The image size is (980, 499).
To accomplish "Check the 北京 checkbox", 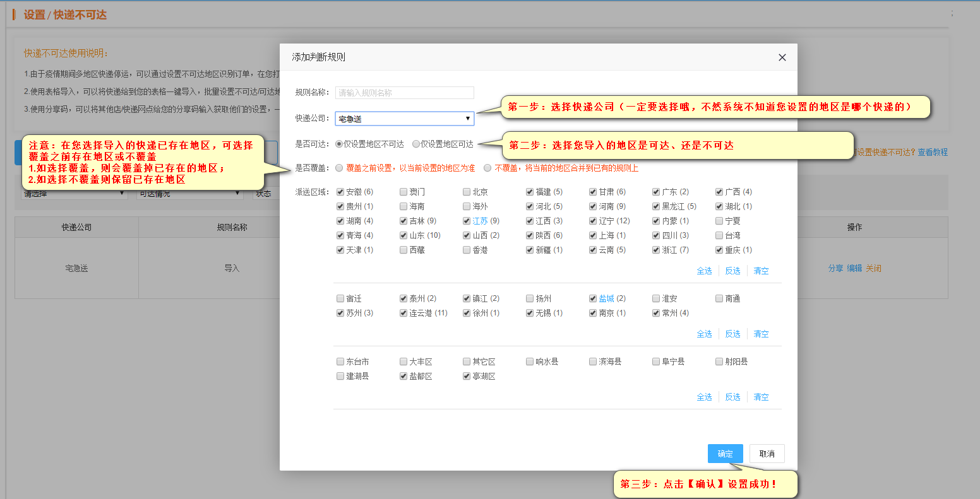I will 467,192.
